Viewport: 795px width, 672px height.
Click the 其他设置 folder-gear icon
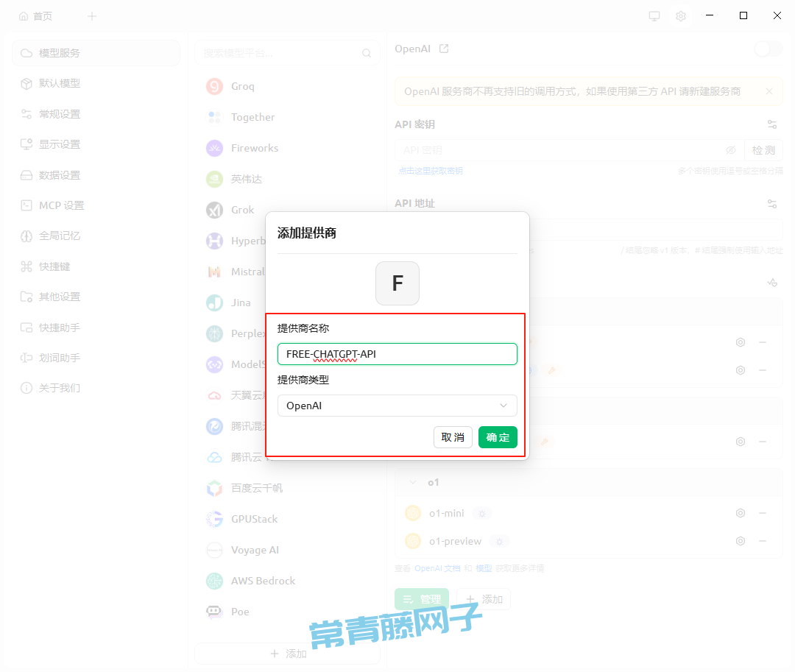coord(26,297)
